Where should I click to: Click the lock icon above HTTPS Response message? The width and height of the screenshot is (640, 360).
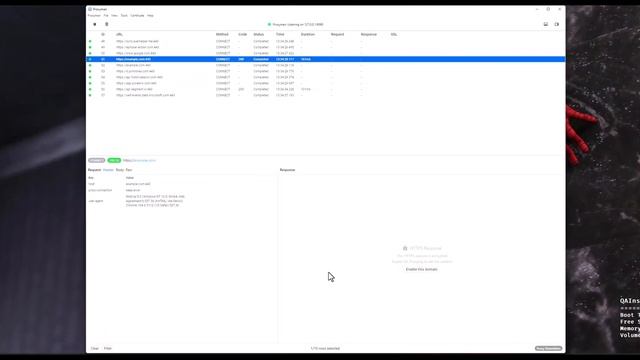[405, 248]
